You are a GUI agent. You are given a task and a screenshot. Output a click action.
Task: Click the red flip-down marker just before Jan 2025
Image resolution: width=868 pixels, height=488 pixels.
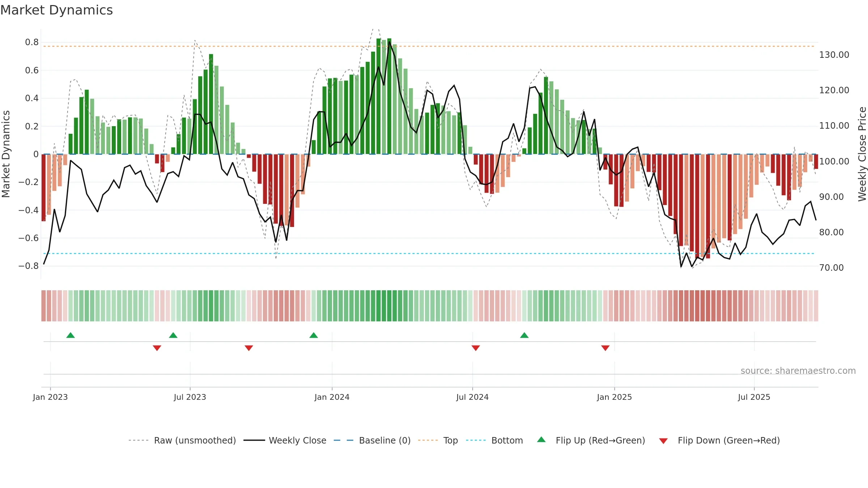605,348
